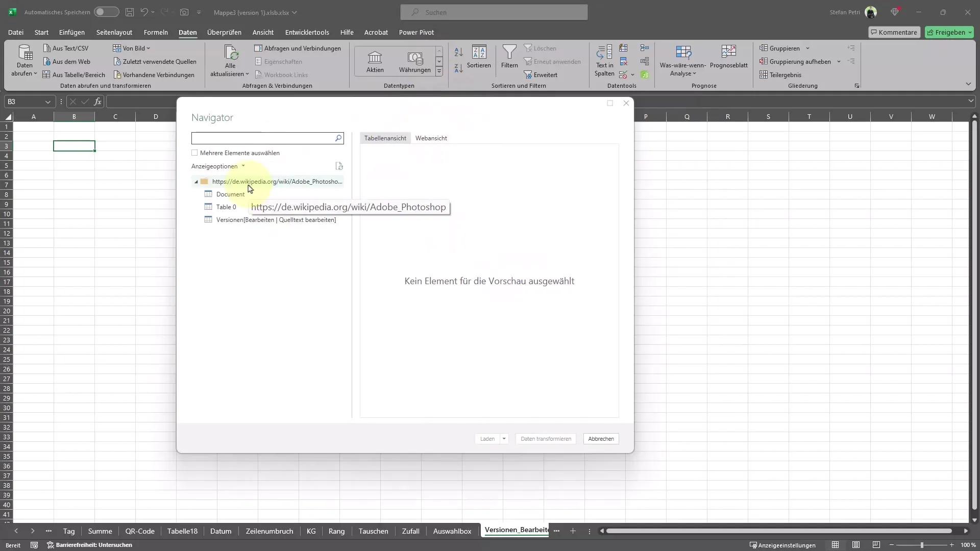This screenshot has height=551, width=980.
Task: Select Table 0 item in Navigator tree
Action: (x=226, y=207)
